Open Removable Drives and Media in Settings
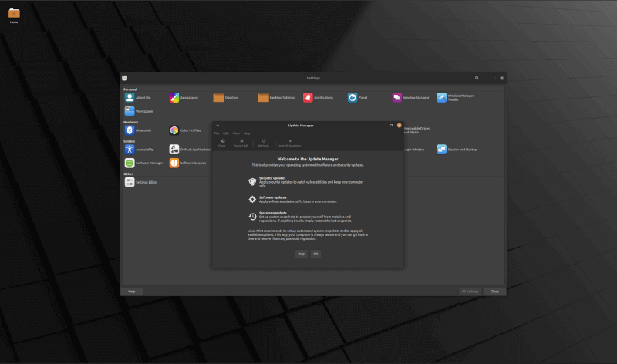Screen dimensions: 617x364 [416, 130]
